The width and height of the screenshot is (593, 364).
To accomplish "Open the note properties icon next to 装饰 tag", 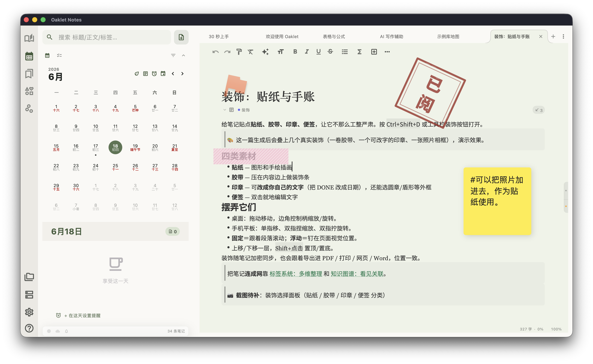I will (232, 110).
